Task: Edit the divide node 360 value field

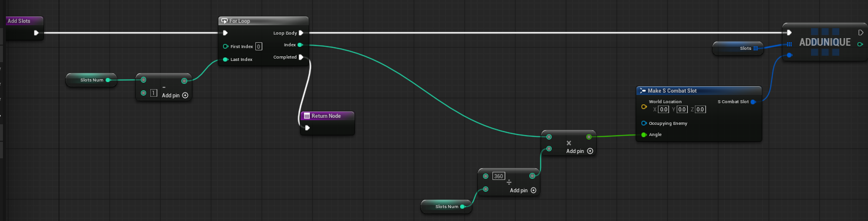Action: coord(499,176)
